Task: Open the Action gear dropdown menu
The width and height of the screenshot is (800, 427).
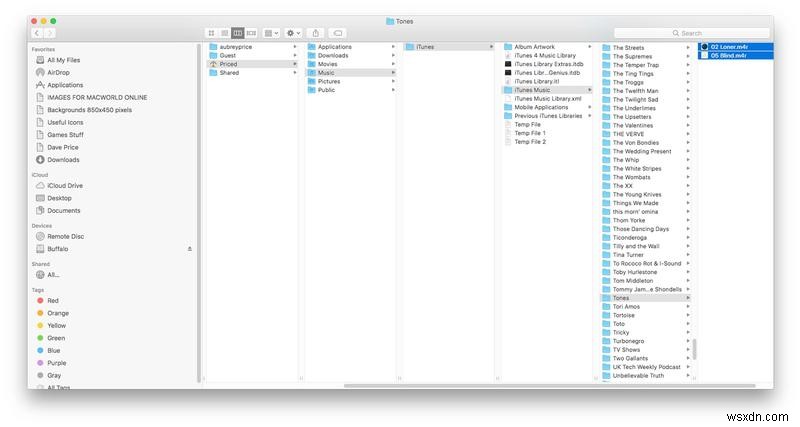Action: 294,33
